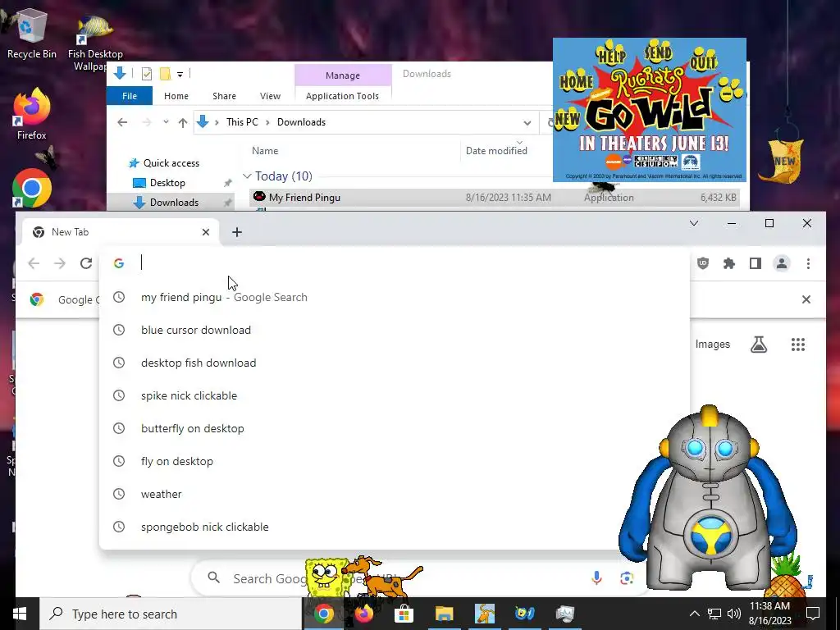The height and width of the screenshot is (630, 840).
Task: Launch Google Chrome desktop shortcut
Action: pyautogui.click(x=32, y=189)
